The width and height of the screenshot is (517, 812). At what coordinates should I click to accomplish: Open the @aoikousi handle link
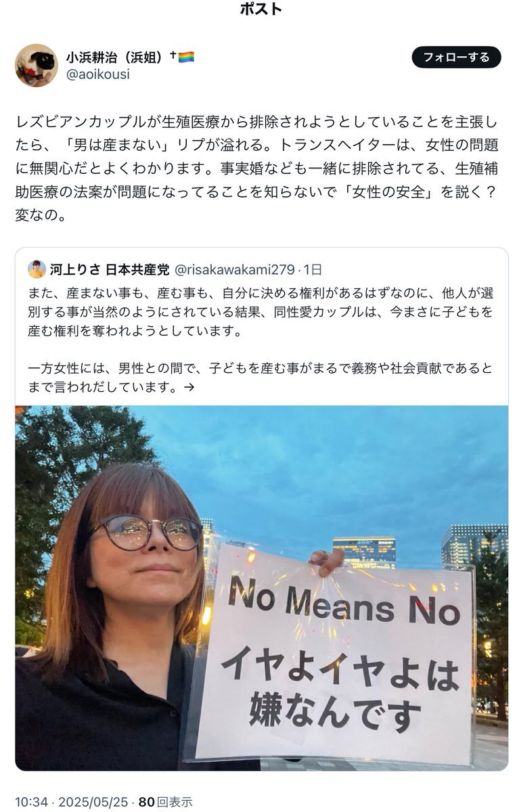pos(97,74)
